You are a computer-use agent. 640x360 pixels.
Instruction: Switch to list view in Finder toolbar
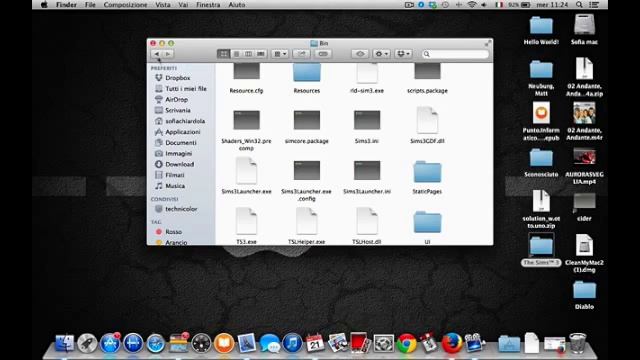(236, 54)
